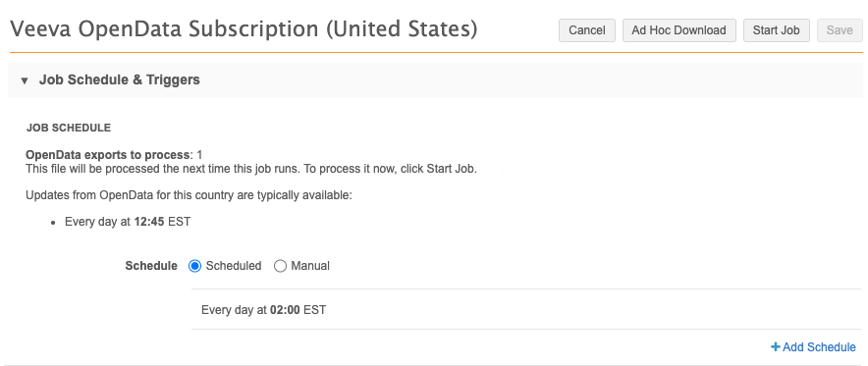Screen dimensions: 868x366
Task: Select the Manual radio button
Action: point(280,266)
